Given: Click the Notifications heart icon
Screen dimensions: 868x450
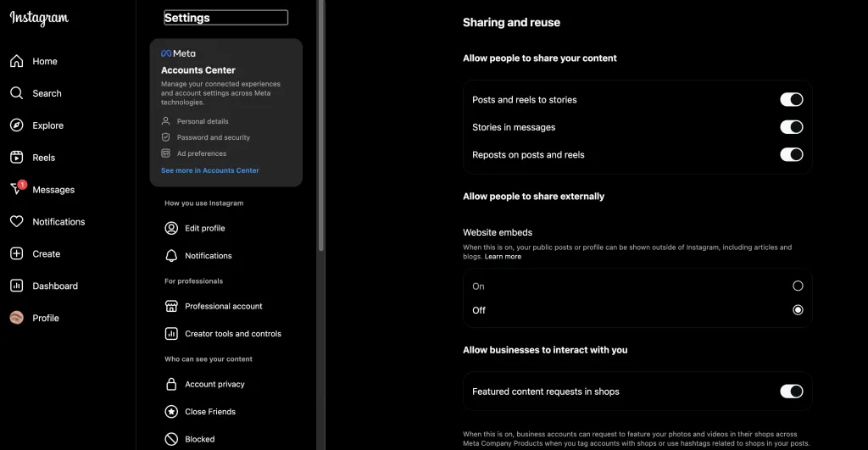Looking at the screenshot, I should coord(17,221).
